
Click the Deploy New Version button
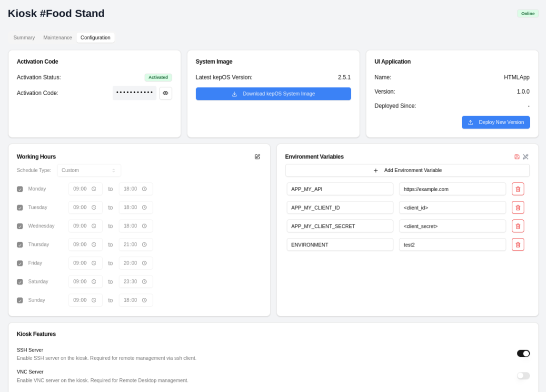(496, 122)
